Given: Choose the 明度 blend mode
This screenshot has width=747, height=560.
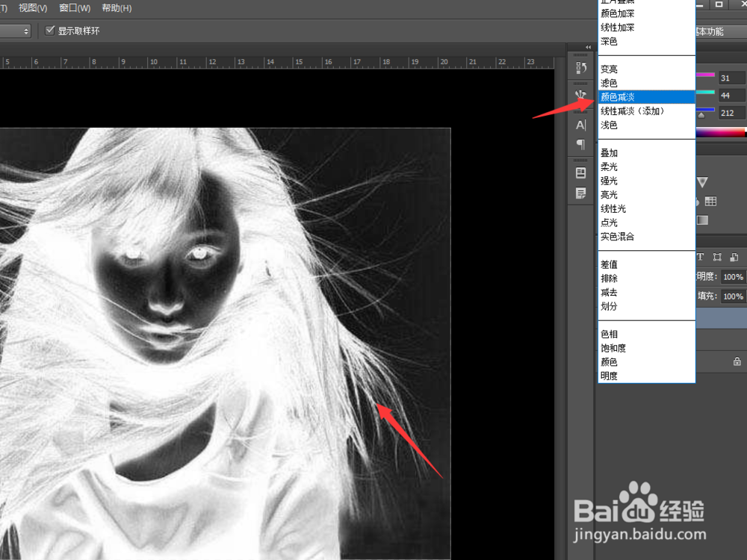Looking at the screenshot, I should [x=646, y=376].
